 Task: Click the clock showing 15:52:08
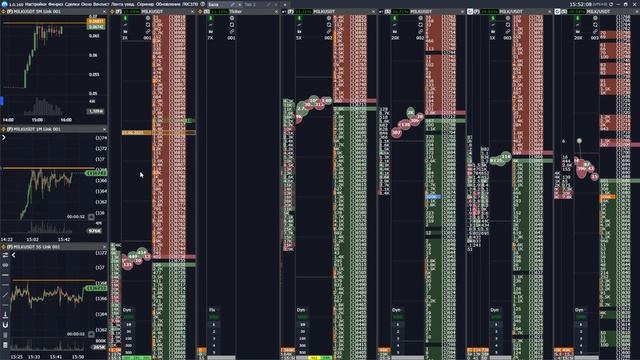coord(580,4)
